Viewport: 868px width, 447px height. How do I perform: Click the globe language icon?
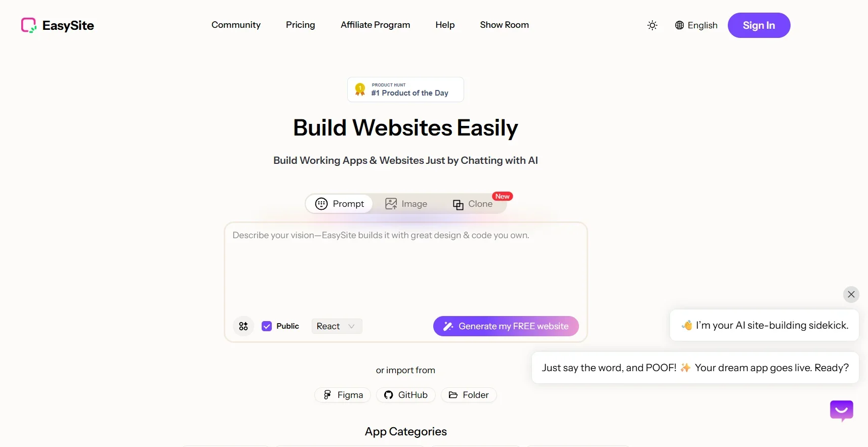[x=679, y=25]
